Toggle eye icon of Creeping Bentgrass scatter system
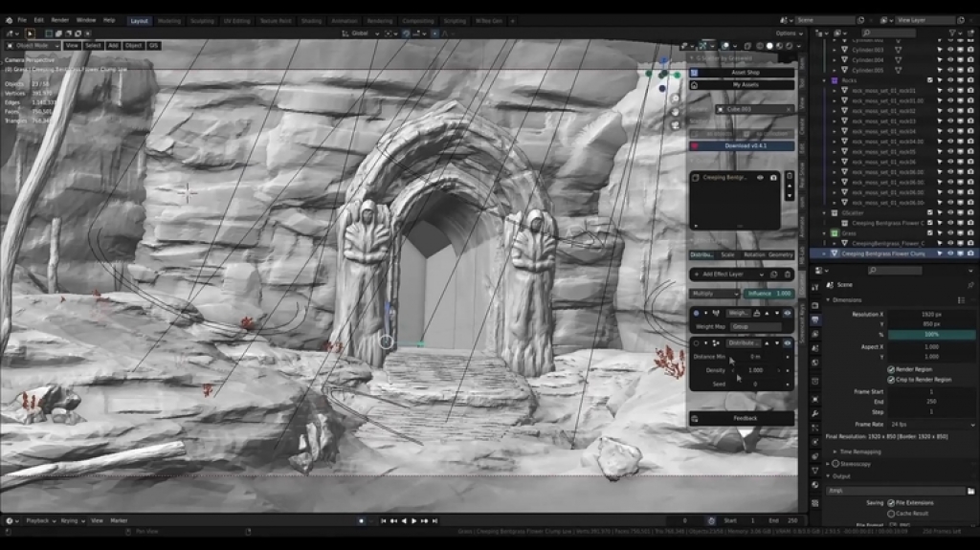The width and height of the screenshot is (980, 550). coord(760,178)
